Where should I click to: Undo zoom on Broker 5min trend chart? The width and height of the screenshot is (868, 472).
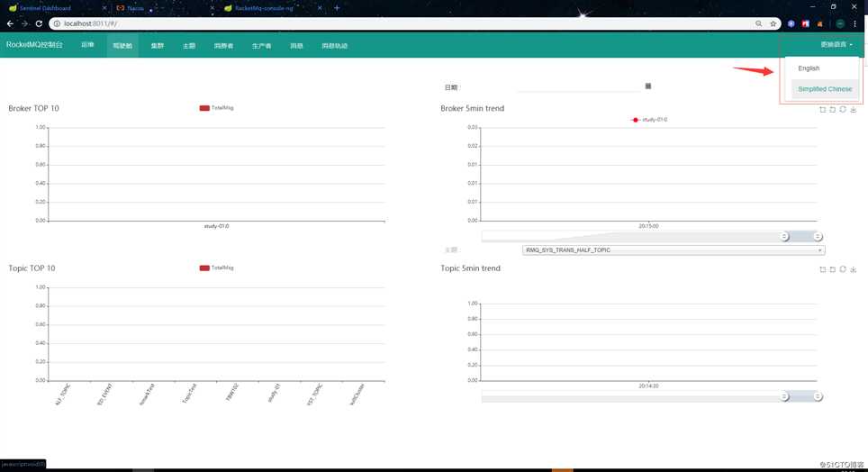pos(833,110)
